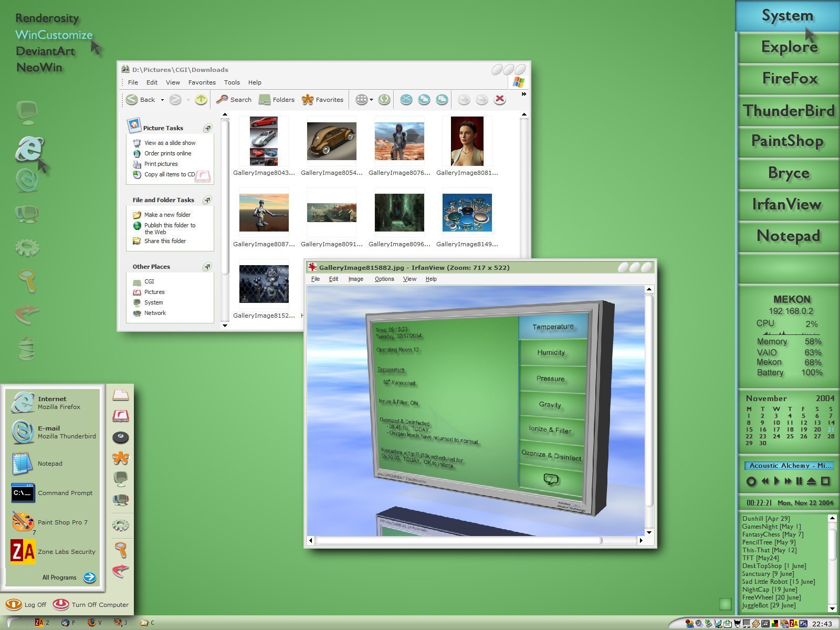Click the red Delete X icon in Explorer
The height and width of the screenshot is (630, 840).
pos(500,99)
